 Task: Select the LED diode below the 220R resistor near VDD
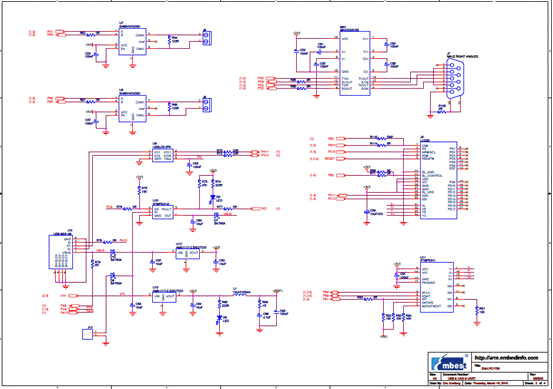[x=219, y=320]
